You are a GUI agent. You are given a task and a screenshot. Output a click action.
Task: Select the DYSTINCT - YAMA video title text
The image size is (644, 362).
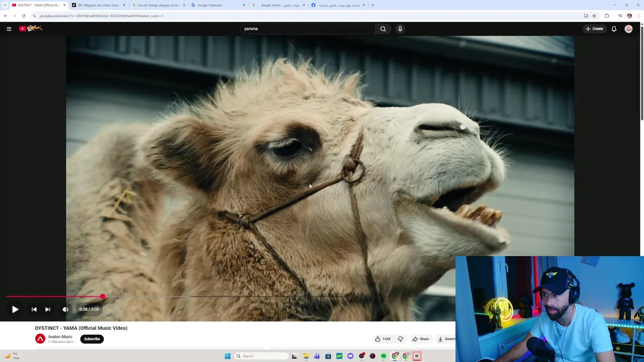pos(81,328)
